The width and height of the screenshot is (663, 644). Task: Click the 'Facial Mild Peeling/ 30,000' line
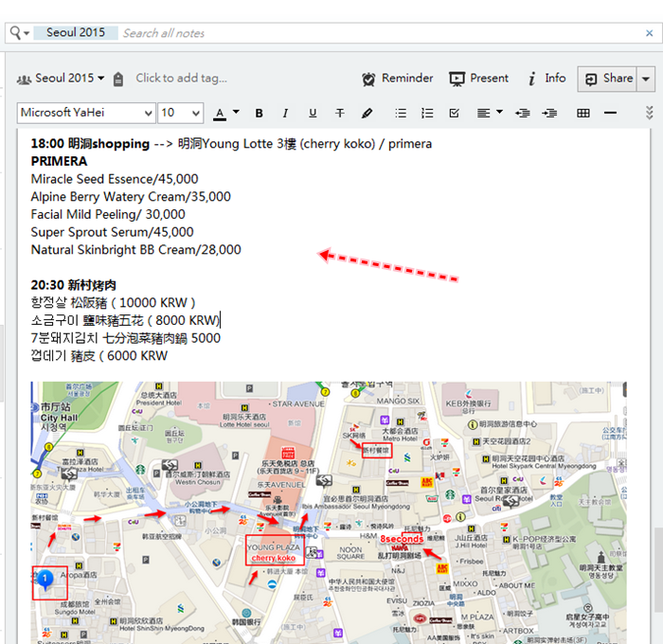point(108,215)
